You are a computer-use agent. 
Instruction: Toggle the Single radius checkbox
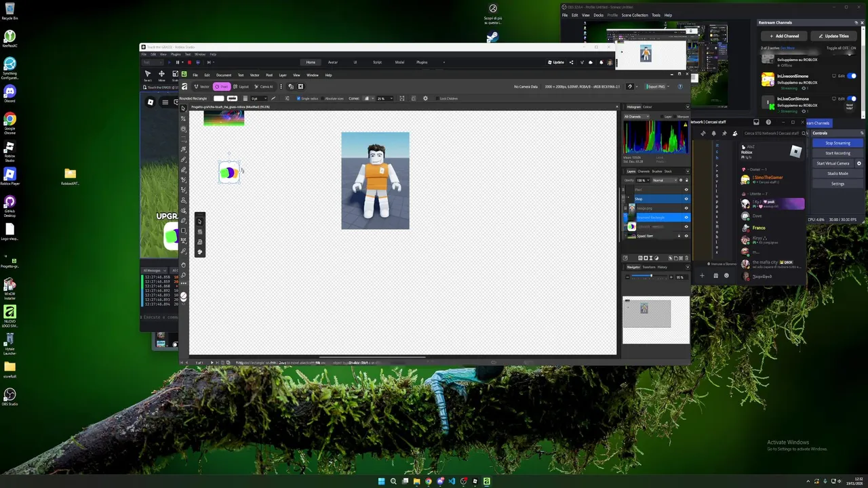click(298, 98)
